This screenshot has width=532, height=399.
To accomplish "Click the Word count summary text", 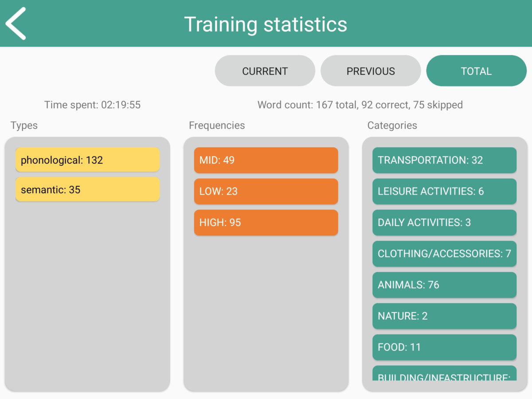I will click(360, 105).
